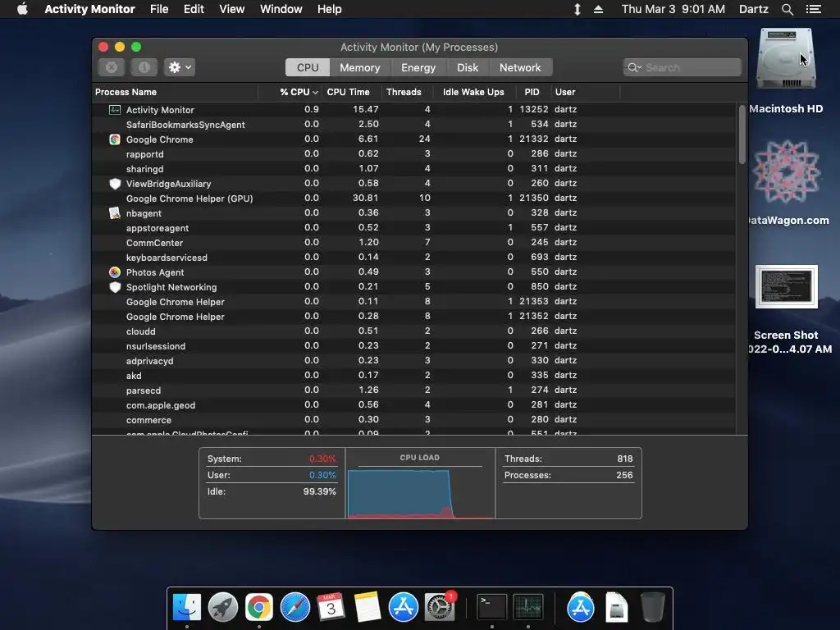Select the cloudd process row
Viewport: 840px width, 630px height.
(414, 331)
